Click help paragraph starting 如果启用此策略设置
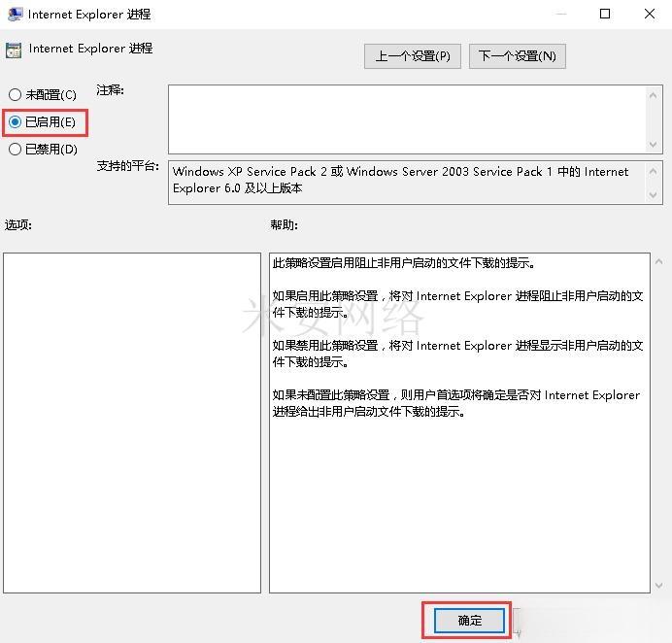672x643 pixels. click(457, 304)
